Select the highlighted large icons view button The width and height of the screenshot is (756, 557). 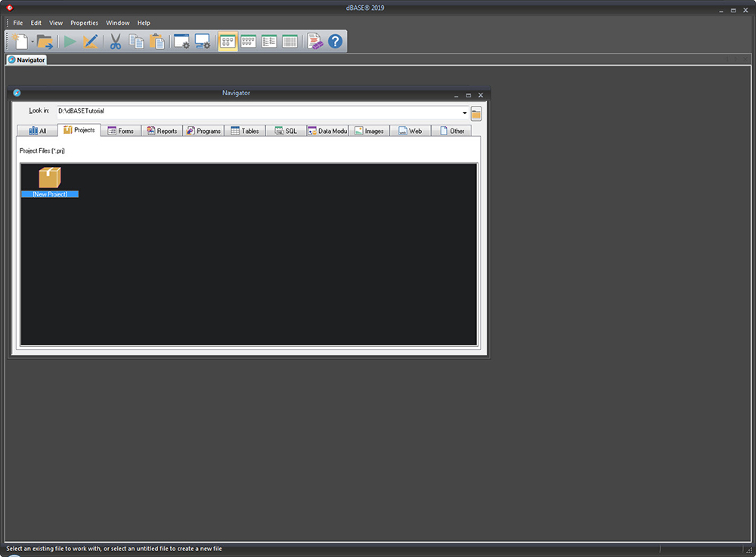(228, 42)
